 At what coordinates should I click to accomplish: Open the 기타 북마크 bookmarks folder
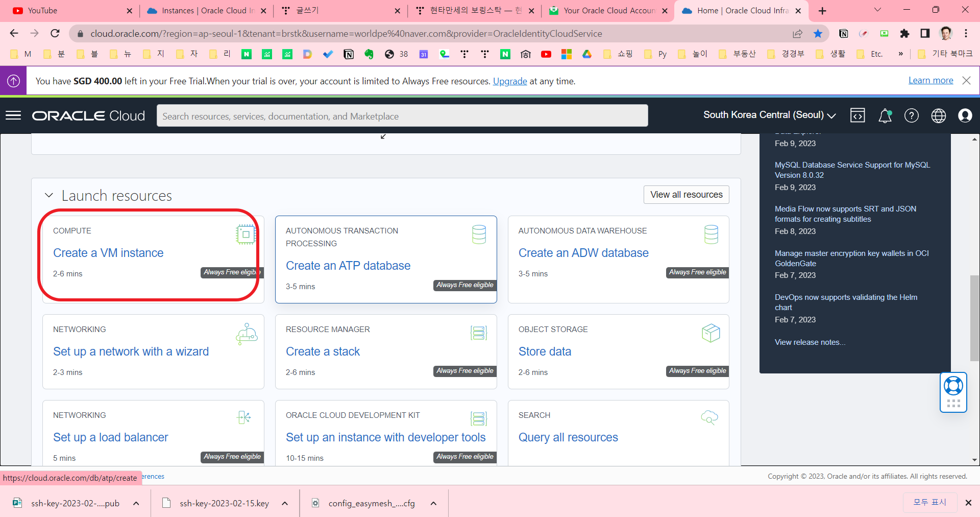pos(945,54)
